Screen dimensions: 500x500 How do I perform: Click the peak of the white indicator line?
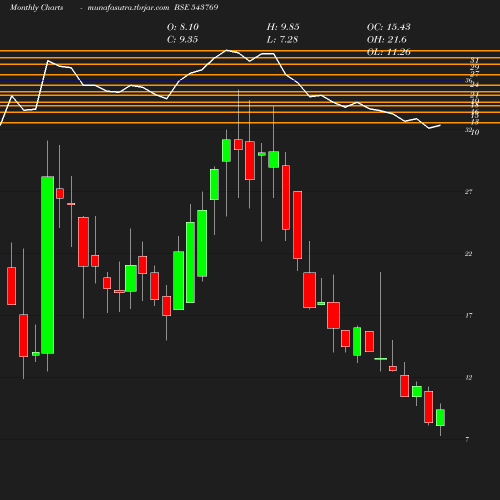point(227,50)
